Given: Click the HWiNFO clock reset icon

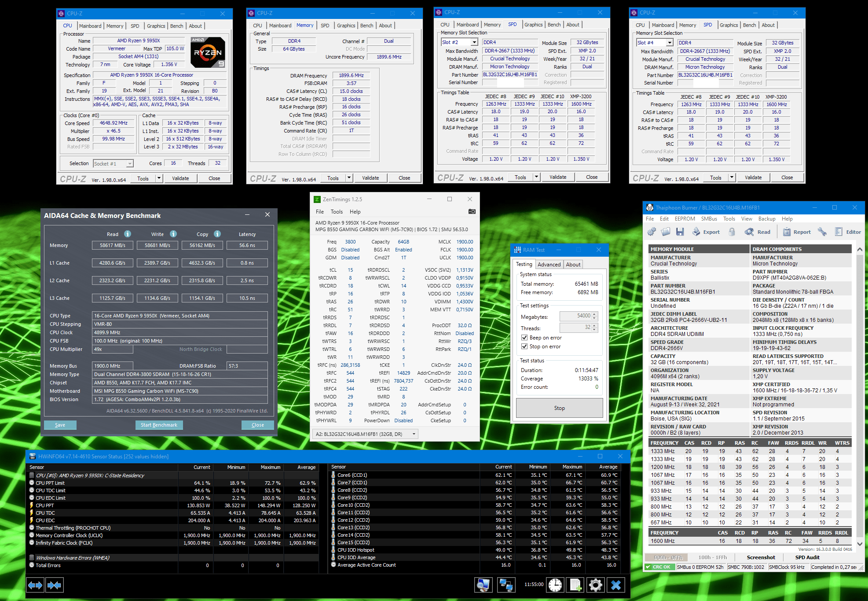Looking at the screenshot, I should (x=555, y=585).
